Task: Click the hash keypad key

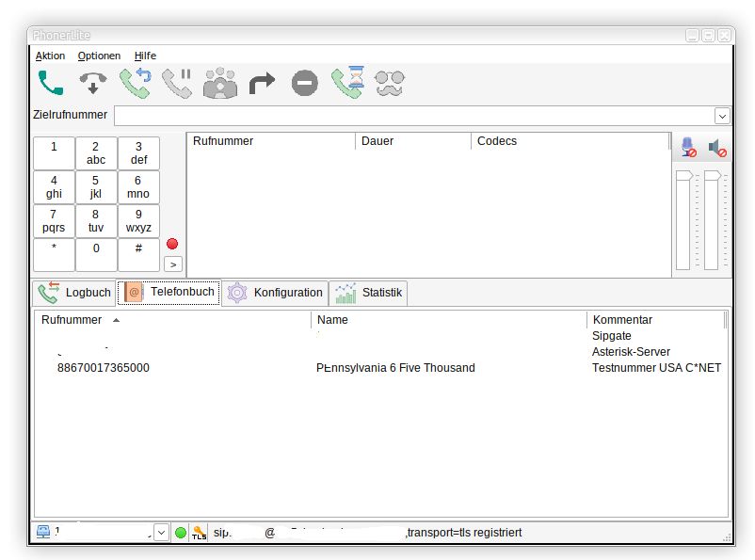Action: (x=138, y=255)
